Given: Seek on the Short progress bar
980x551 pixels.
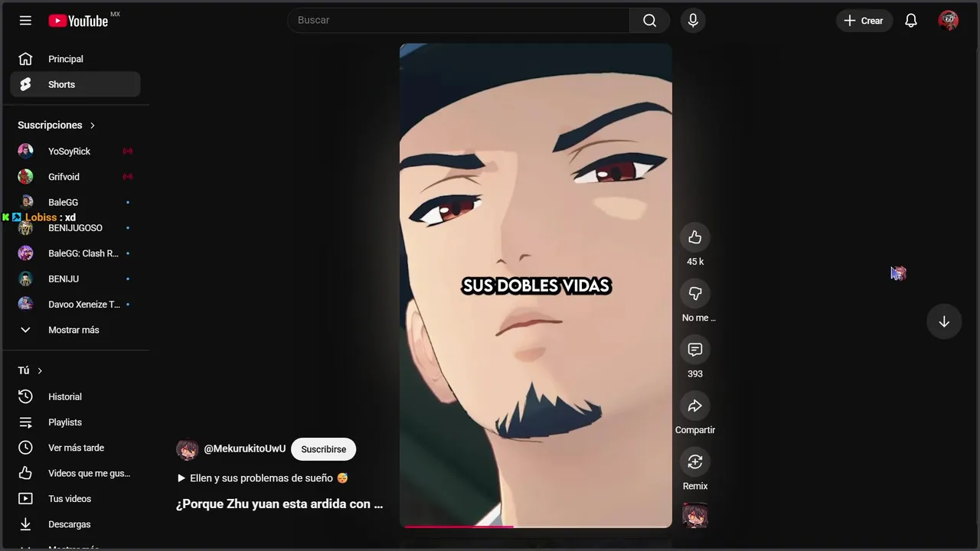Looking at the screenshot, I should [536, 527].
